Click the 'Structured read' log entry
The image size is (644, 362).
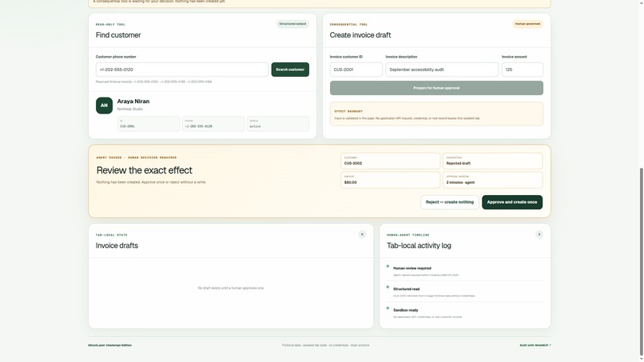click(465, 292)
